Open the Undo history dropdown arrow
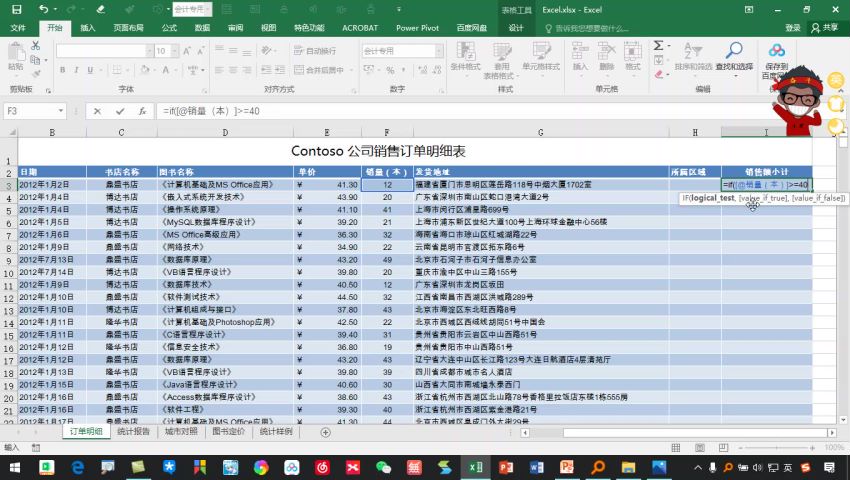The height and width of the screenshot is (480, 850). (x=56, y=9)
